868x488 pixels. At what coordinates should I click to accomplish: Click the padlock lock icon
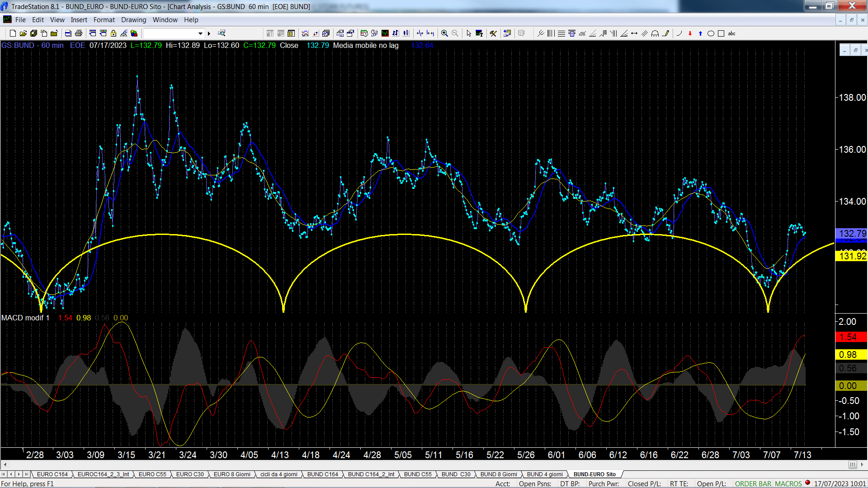pyautogui.click(x=113, y=33)
